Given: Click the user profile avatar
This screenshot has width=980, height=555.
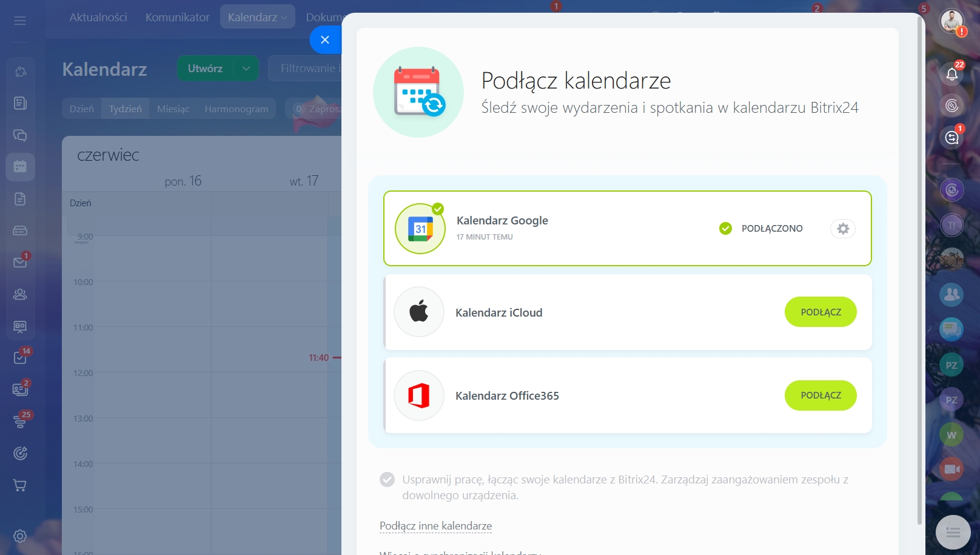Looking at the screenshot, I should pyautogui.click(x=952, y=21).
